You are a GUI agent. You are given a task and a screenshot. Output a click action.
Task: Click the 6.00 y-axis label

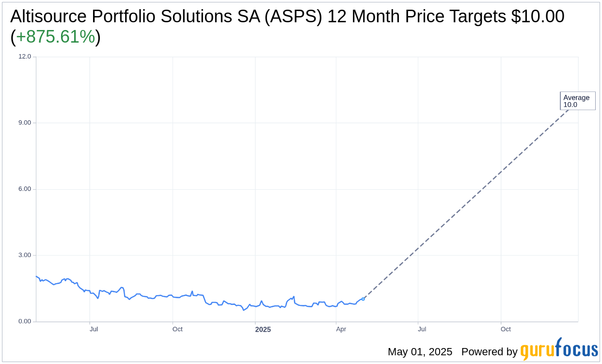(25, 189)
